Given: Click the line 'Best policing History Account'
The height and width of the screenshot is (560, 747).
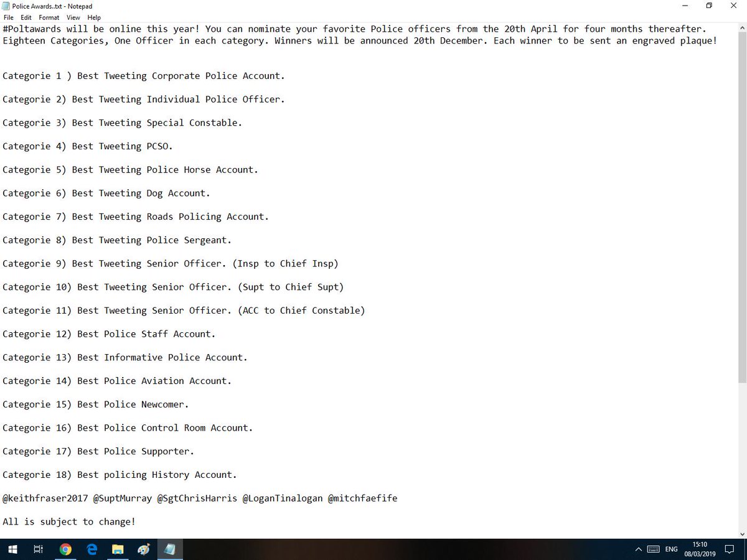Looking at the screenshot, I should pyautogui.click(x=157, y=475).
